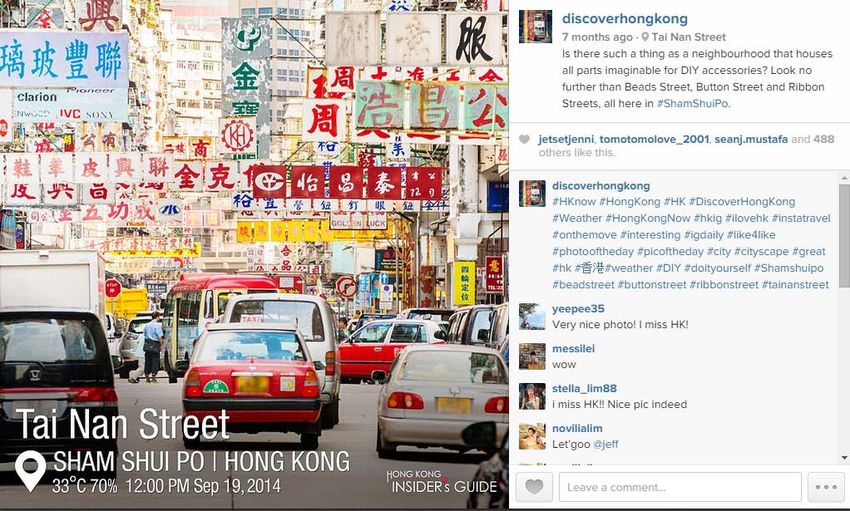Open jetsetjenni's profile from likes
This screenshot has height=511, width=850.
click(x=566, y=139)
